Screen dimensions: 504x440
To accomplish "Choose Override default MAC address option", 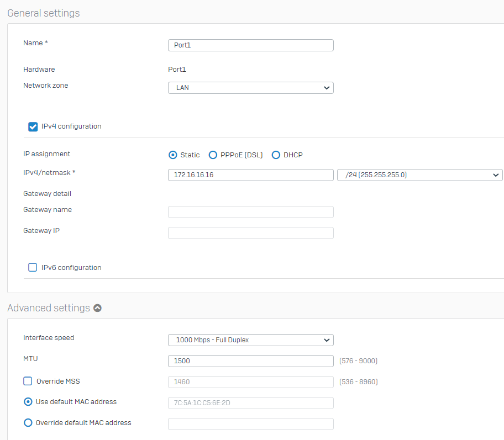I will pos(28,423).
